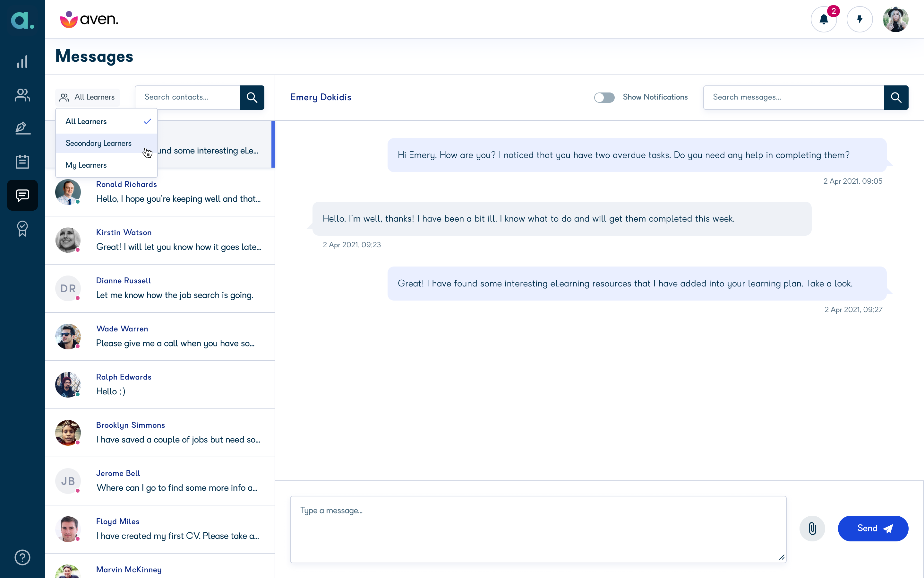The height and width of the screenshot is (578, 924).
Task: Click Wade Warren avatar photo
Action: [68, 337]
